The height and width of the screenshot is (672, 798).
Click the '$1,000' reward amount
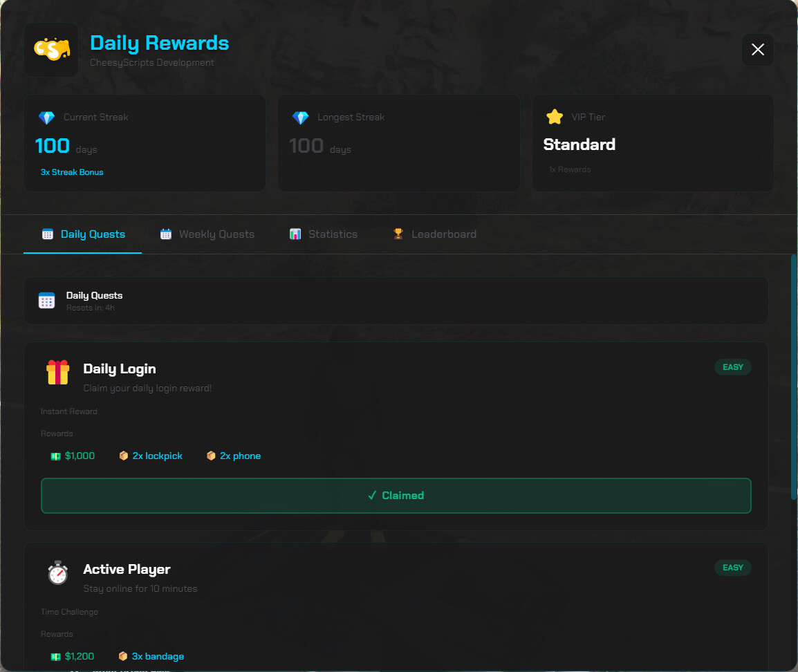80,456
